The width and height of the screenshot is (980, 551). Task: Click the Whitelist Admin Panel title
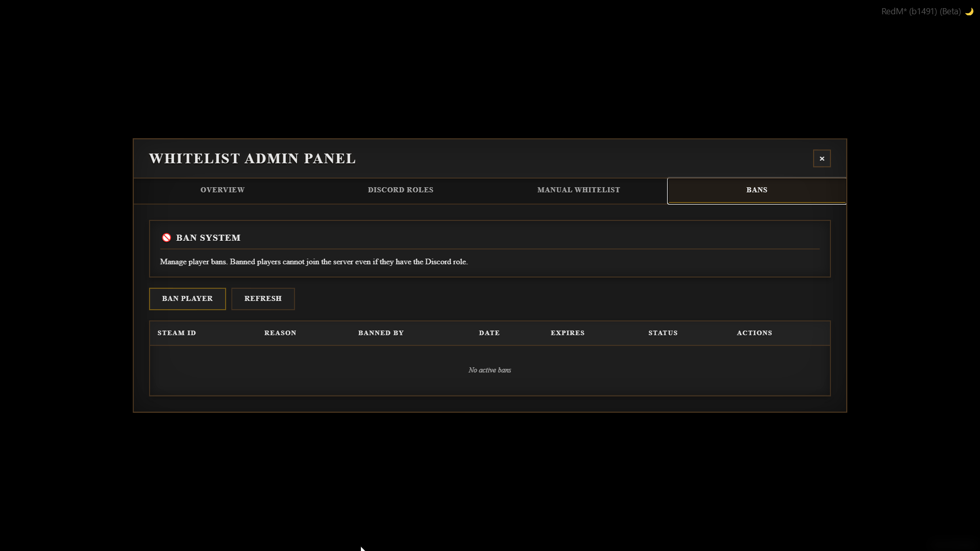pos(252,159)
